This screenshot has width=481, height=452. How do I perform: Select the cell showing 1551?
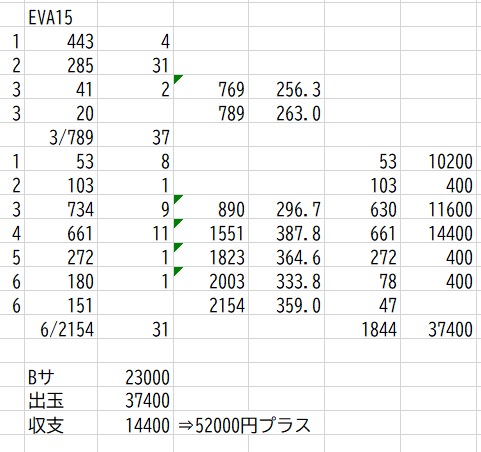[x=211, y=231]
